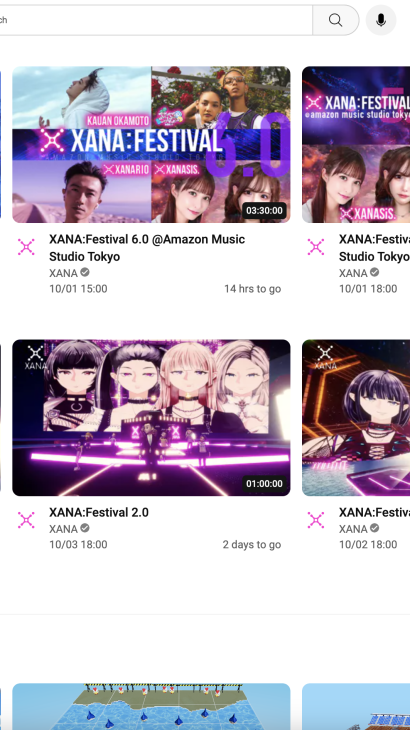Open XANA:Festival 2.0 video thumbnail
Image resolution: width=410 pixels, height=730 pixels.
pos(151,418)
